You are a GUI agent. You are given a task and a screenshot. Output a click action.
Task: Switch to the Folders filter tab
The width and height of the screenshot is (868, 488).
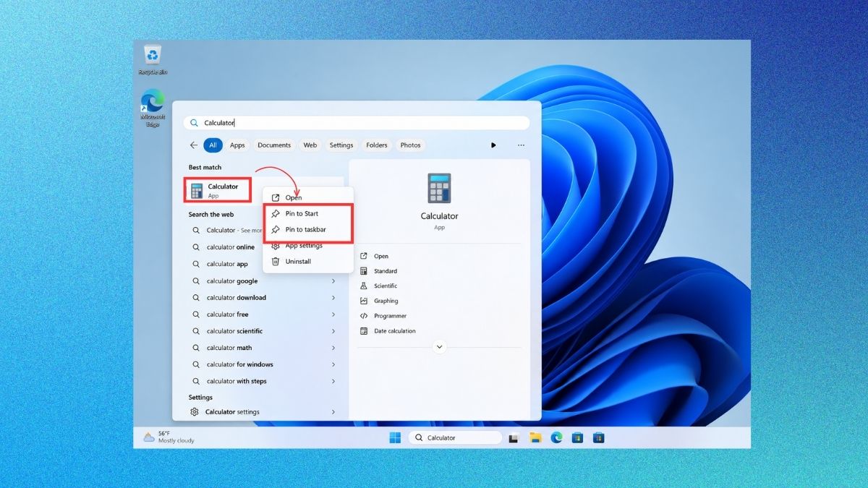tap(377, 145)
